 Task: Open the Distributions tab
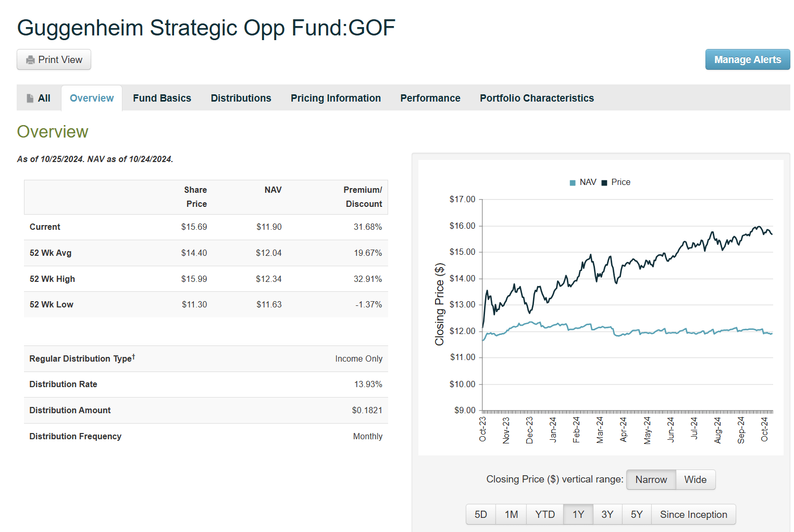pos(241,98)
